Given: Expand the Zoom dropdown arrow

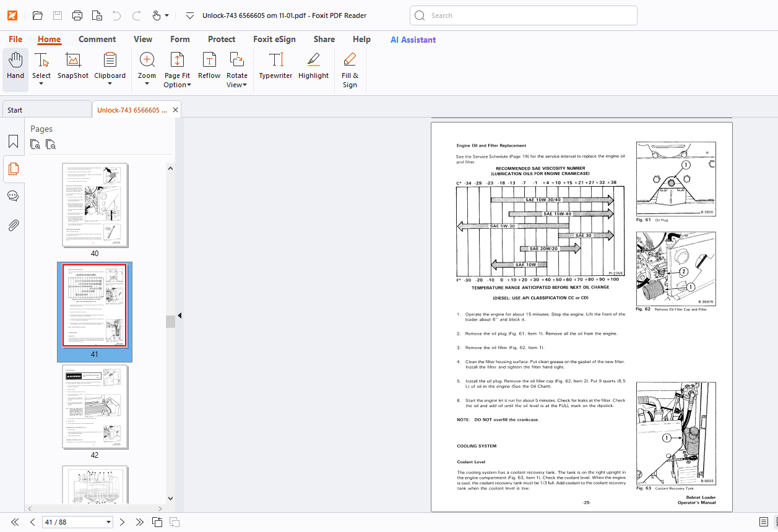Looking at the screenshot, I should point(147,84).
